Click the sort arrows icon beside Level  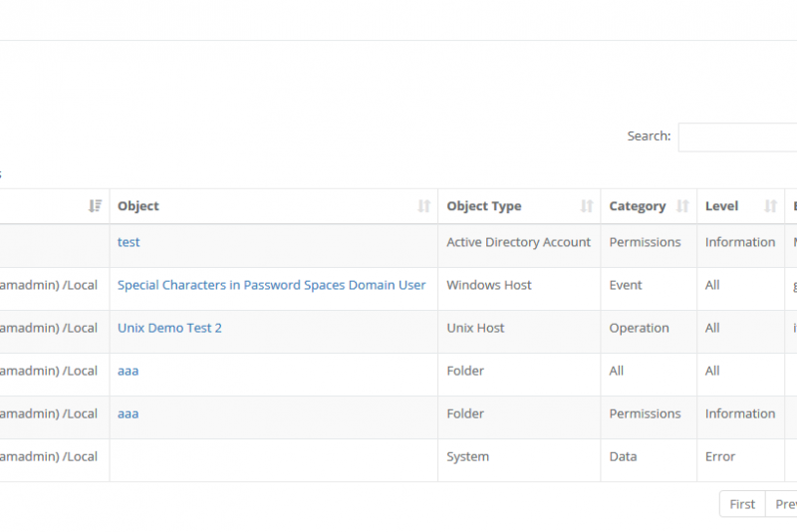770,206
